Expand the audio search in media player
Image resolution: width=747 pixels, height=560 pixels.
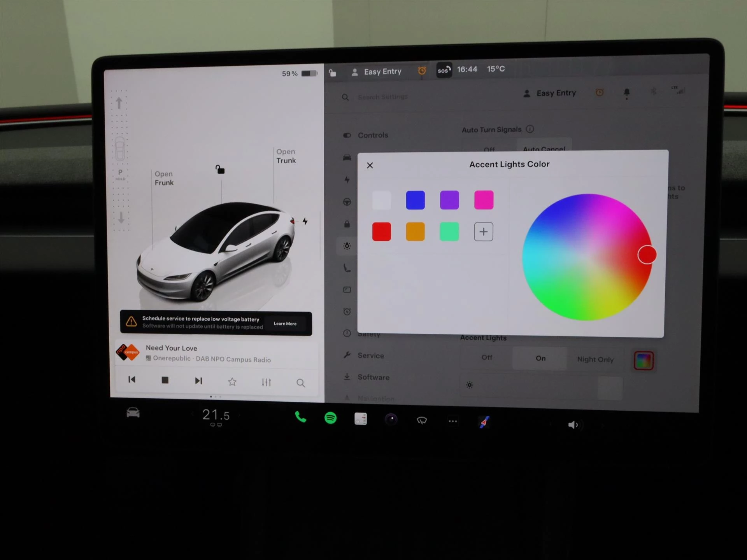pos(301,383)
